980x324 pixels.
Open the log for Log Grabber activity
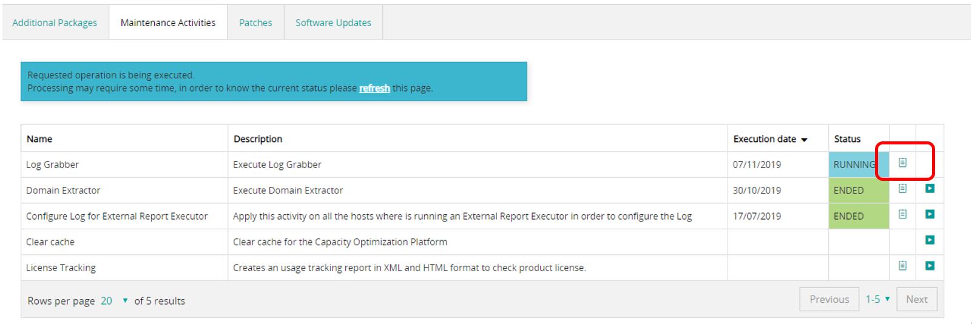click(902, 163)
